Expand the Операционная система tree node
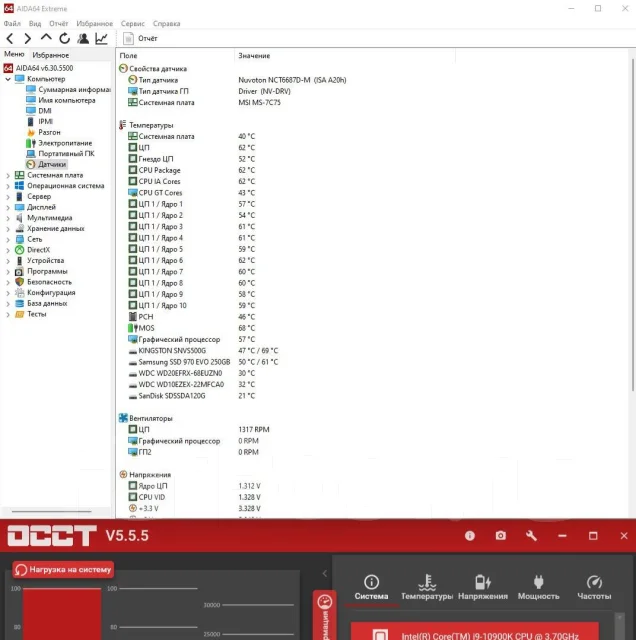The width and height of the screenshot is (636, 640). [x=8, y=186]
